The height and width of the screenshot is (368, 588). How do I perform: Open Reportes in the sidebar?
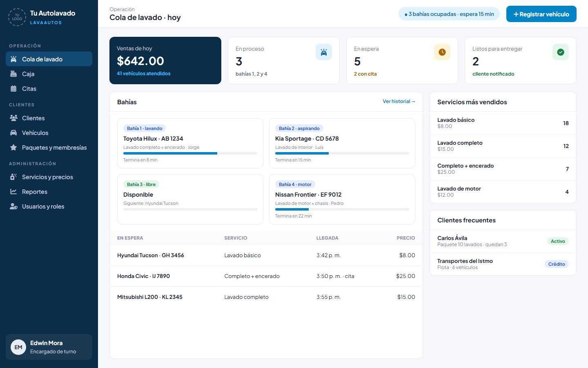49,191
